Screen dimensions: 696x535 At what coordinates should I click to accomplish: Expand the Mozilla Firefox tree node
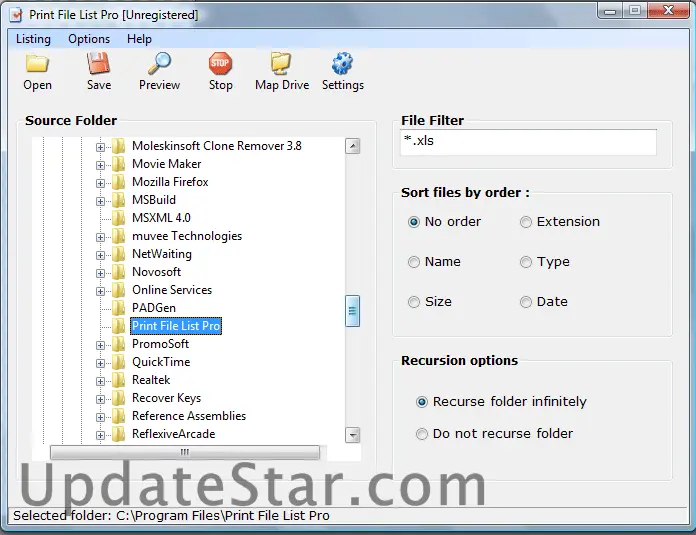point(100,183)
